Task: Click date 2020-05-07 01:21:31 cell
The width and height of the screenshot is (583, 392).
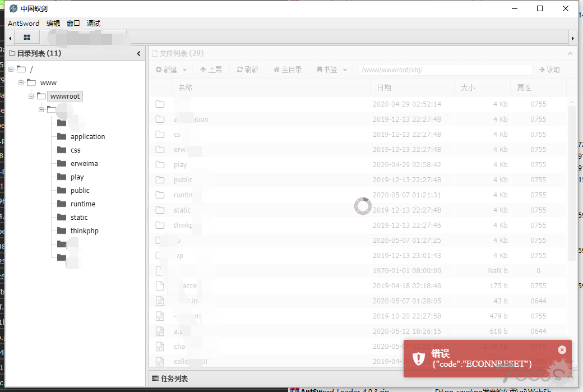Action: point(407,195)
